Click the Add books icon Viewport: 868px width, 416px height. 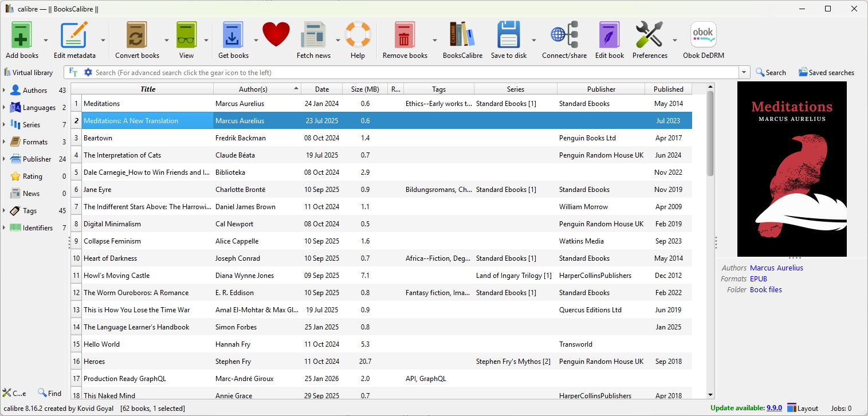(22, 35)
